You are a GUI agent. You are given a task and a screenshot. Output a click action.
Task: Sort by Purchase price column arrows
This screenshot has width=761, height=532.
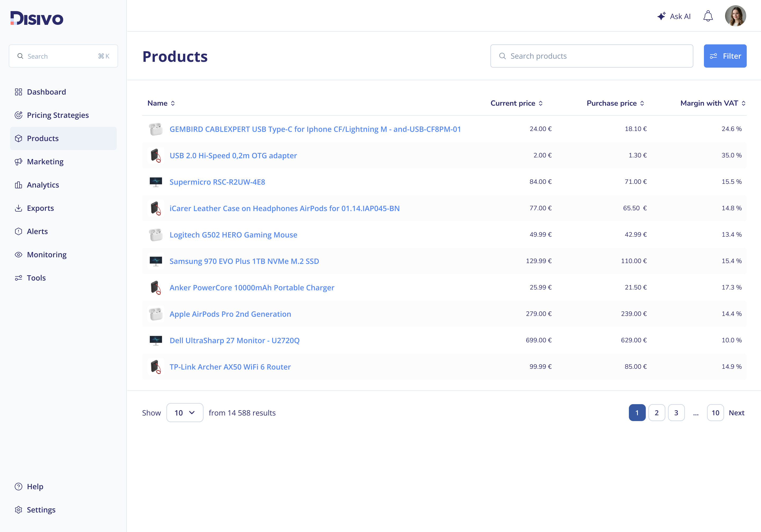(x=642, y=103)
